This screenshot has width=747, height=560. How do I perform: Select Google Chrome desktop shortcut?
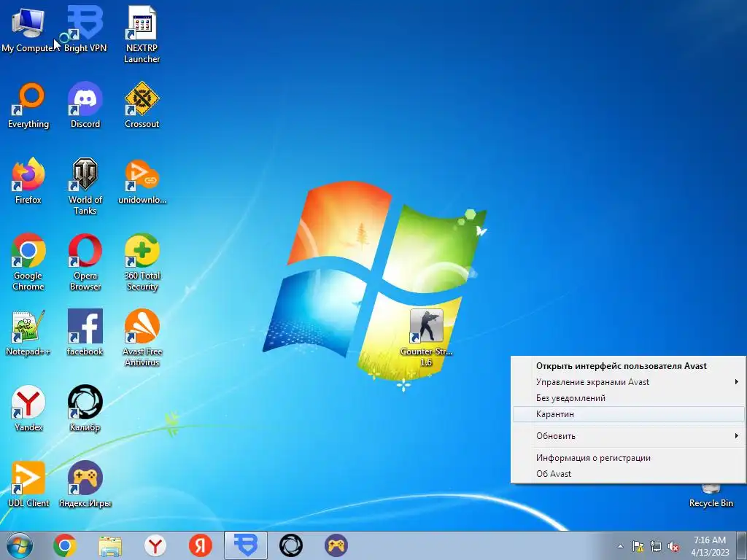click(x=28, y=262)
